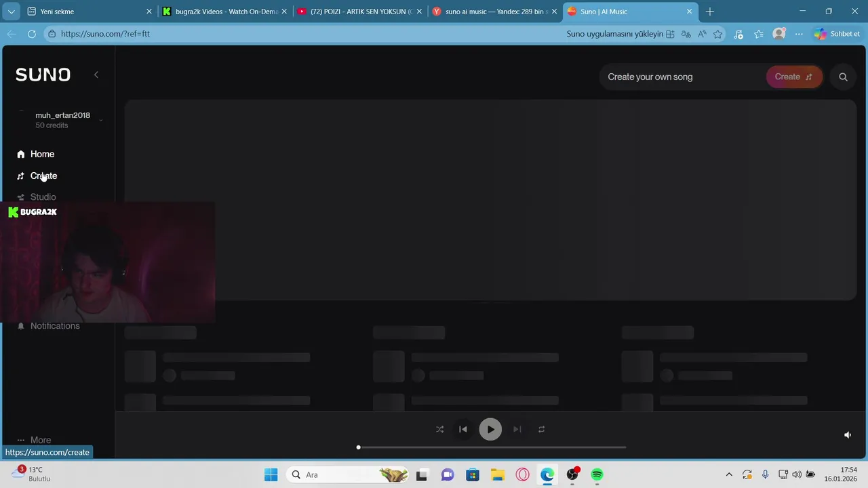This screenshot has height=488, width=868.
Task: Click the address bar URL
Action: (x=105, y=34)
